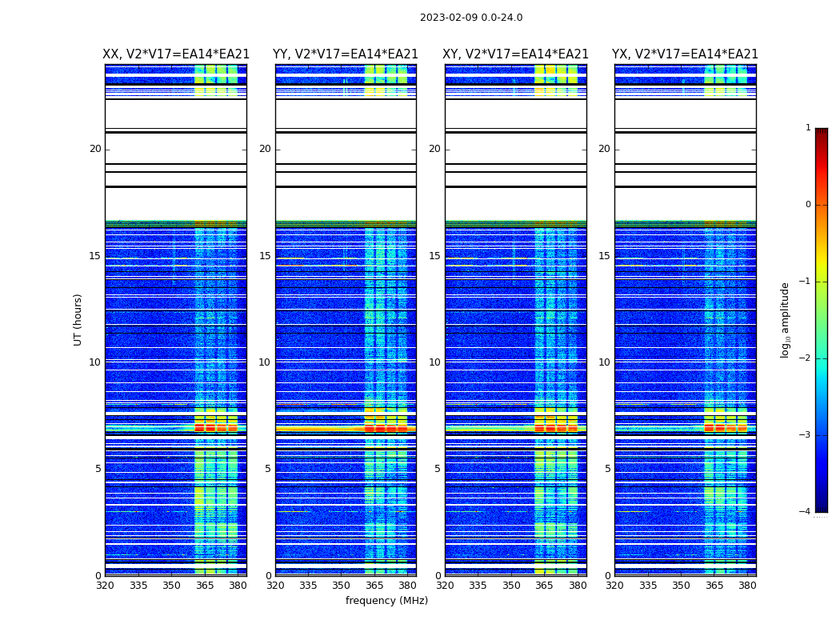Click the 350 frequency tick under XY panel
Viewport: 840px width, 640px height.
[511, 586]
